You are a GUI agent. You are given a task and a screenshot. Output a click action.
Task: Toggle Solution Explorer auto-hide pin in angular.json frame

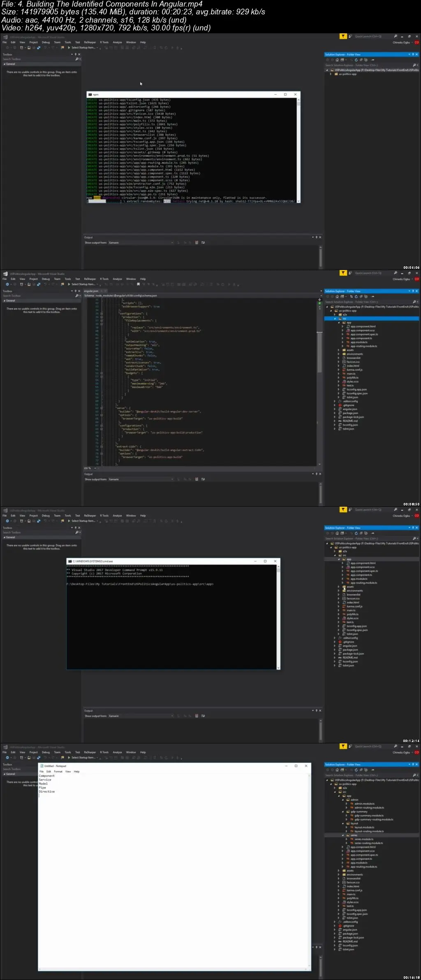coord(413,291)
